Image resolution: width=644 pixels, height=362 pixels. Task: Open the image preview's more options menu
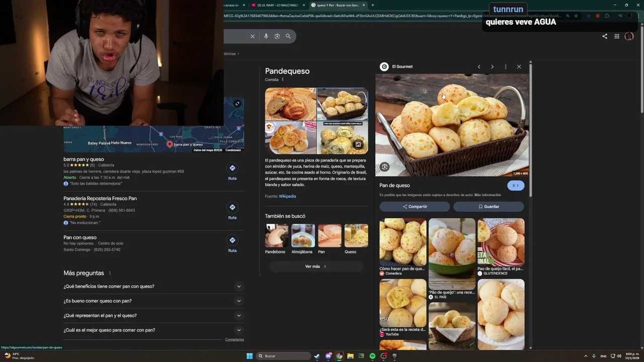506,66
